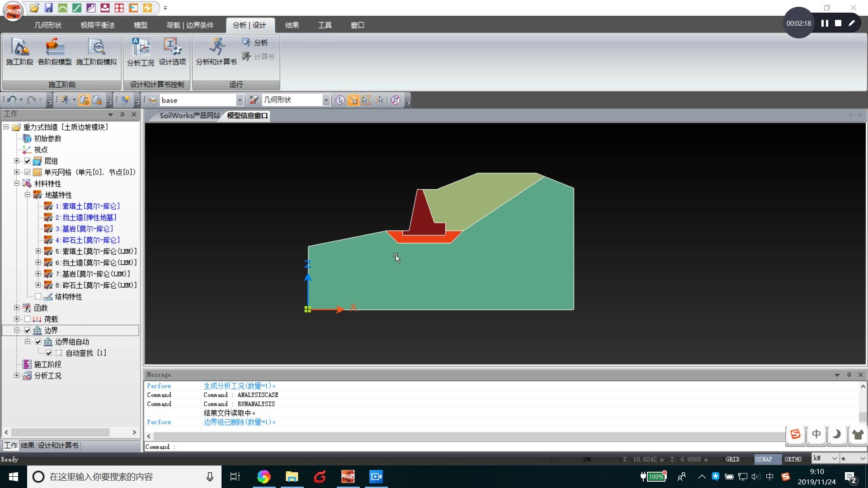Open file from quick access toolbar
This screenshot has height=488, width=868.
pyautogui.click(x=34, y=8)
